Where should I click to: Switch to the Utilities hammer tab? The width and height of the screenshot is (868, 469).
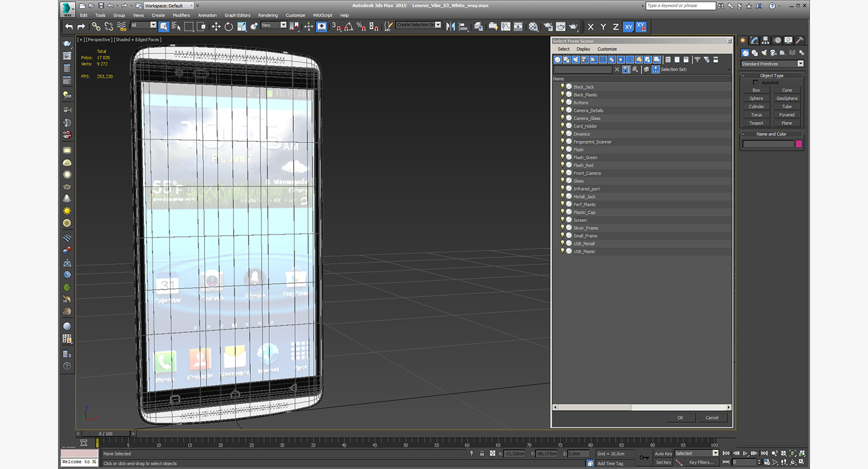pos(799,40)
